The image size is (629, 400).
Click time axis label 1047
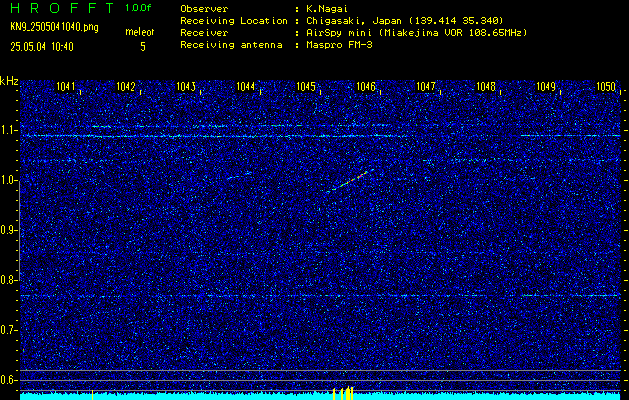pos(426,87)
